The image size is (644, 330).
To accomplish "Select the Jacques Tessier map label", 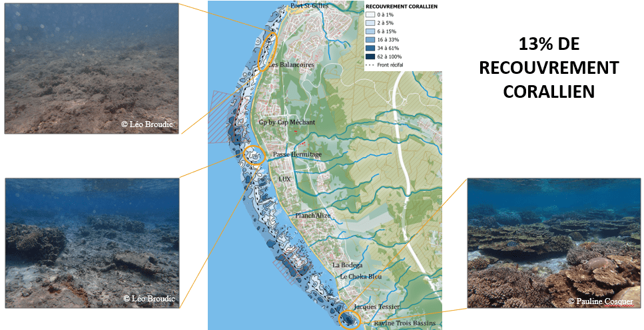I will (377, 307).
